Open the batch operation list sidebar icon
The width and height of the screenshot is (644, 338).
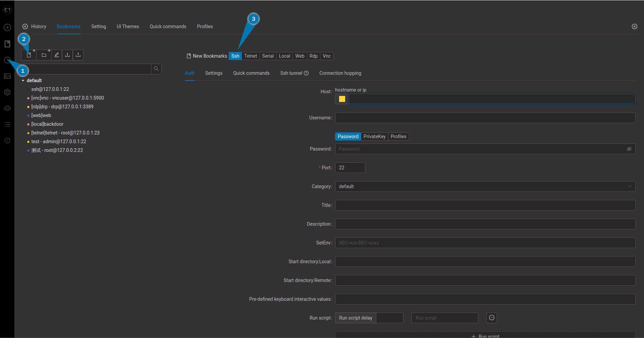(x=7, y=124)
